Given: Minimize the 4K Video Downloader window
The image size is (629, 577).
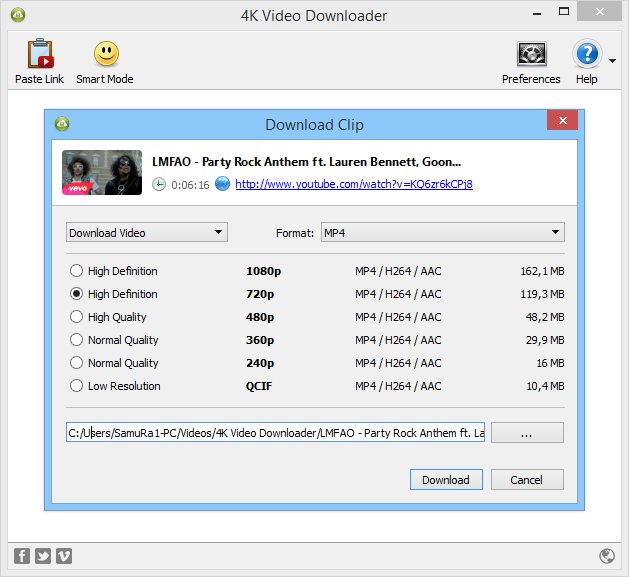Looking at the screenshot, I should tap(537, 13).
